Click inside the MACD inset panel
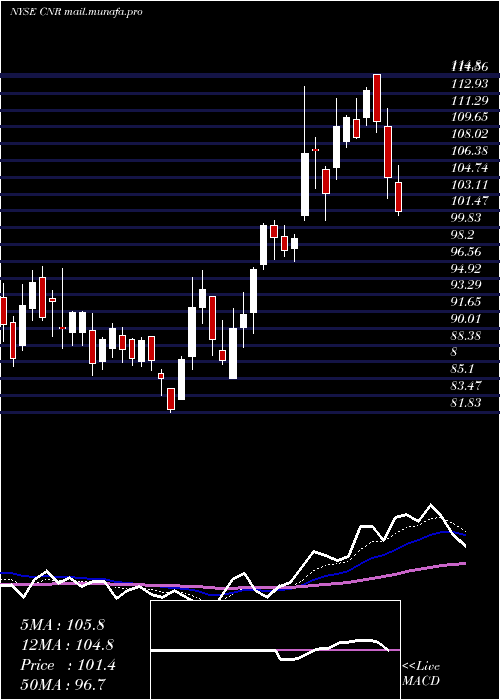The width and height of the screenshot is (500, 700). (275, 650)
